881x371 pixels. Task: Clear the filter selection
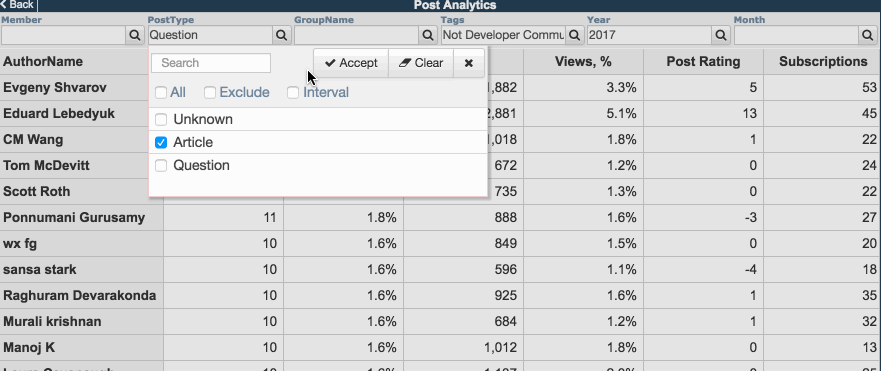pos(421,63)
